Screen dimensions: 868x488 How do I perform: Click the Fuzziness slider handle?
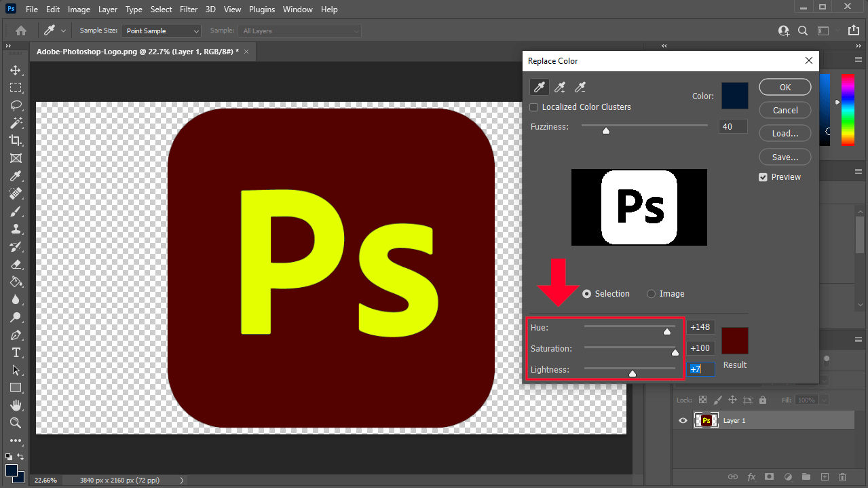[606, 130]
